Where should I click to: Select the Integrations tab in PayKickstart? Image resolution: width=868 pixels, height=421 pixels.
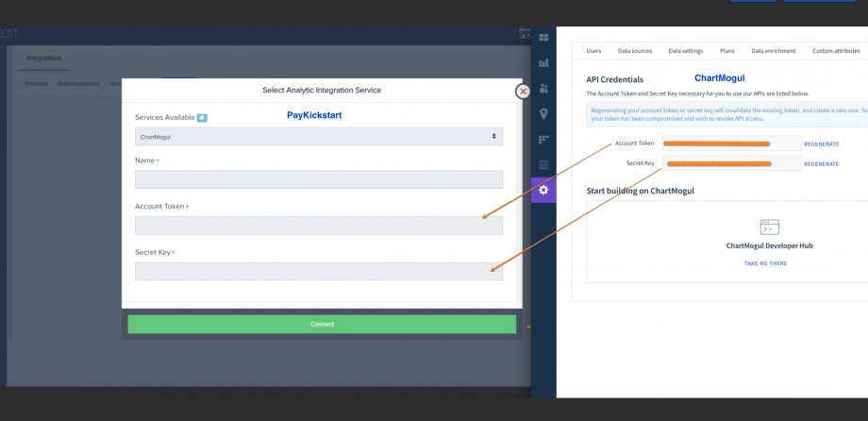(43, 59)
